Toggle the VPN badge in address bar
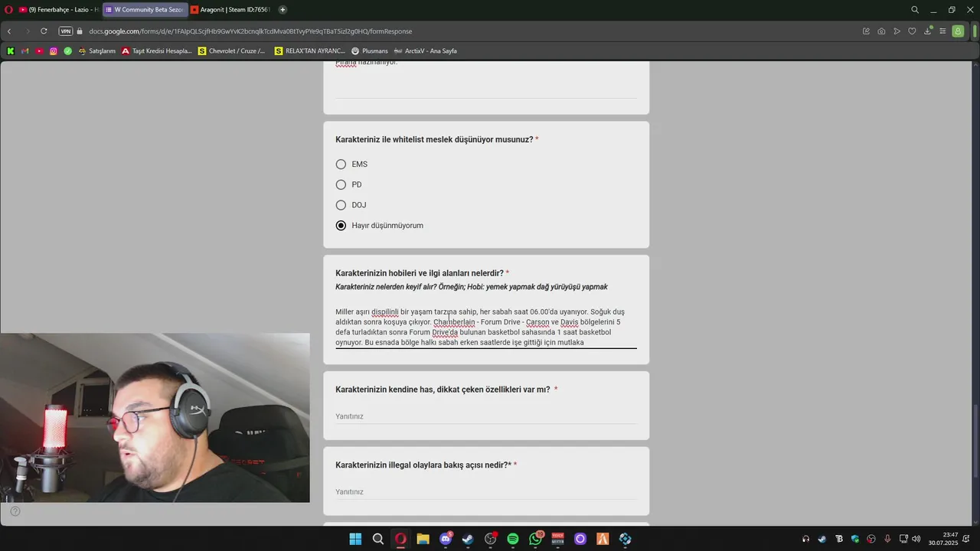Image resolution: width=980 pixels, height=551 pixels. [66, 31]
